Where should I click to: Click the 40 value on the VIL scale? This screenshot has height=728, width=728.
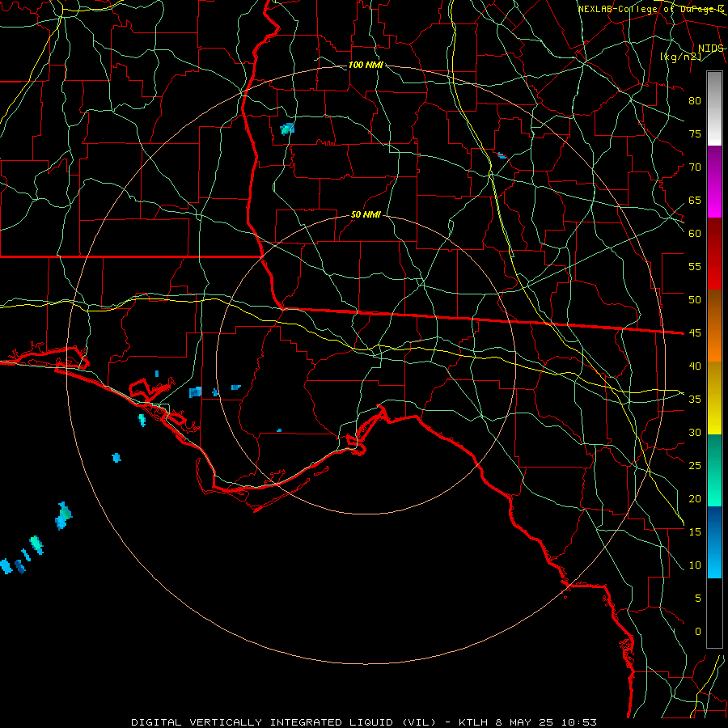[x=695, y=366]
